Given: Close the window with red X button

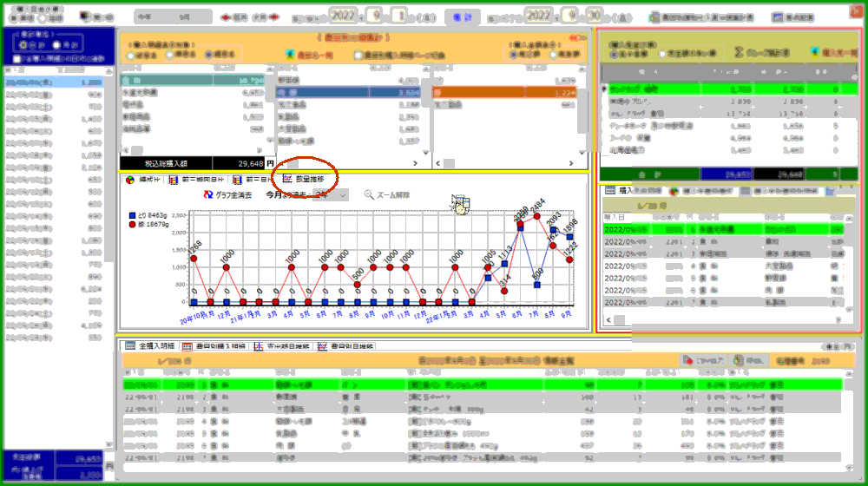Looking at the screenshot, I should (858, 12).
